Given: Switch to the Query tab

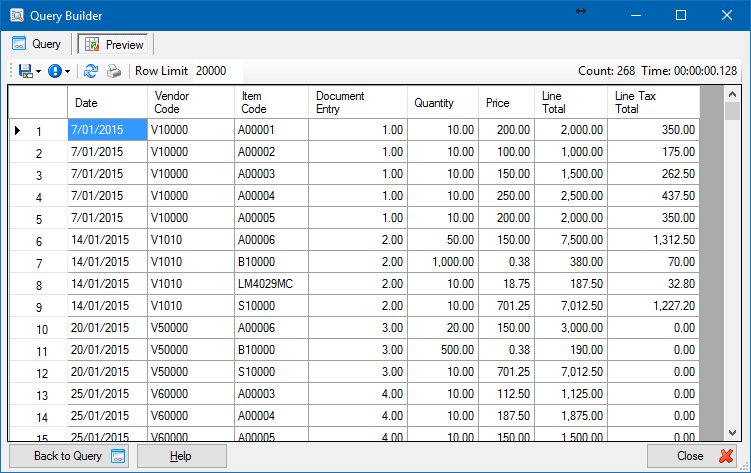Looking at the screenshot, I should [37, 44].
